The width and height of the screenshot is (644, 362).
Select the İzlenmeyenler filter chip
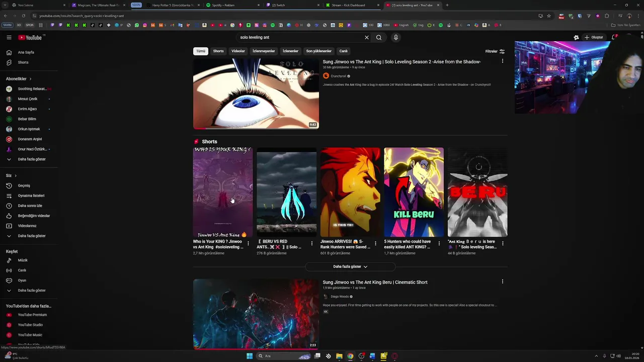pos(264,51)
